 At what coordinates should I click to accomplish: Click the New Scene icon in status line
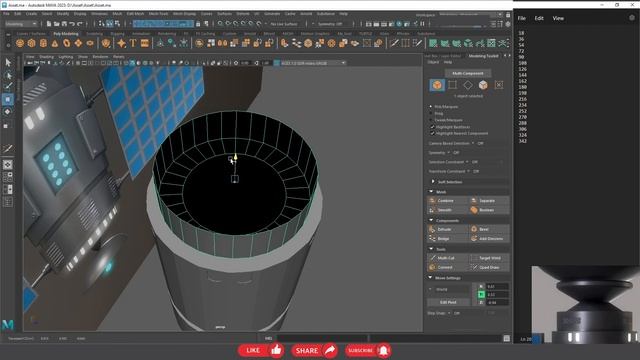pyautogui.click(x=49, y=24)
